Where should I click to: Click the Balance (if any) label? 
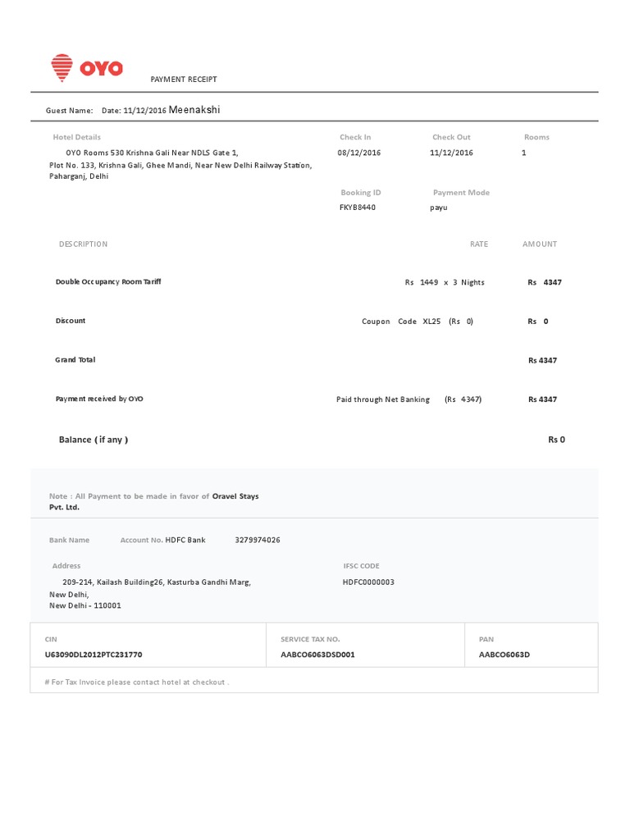[x=94, y=440]
